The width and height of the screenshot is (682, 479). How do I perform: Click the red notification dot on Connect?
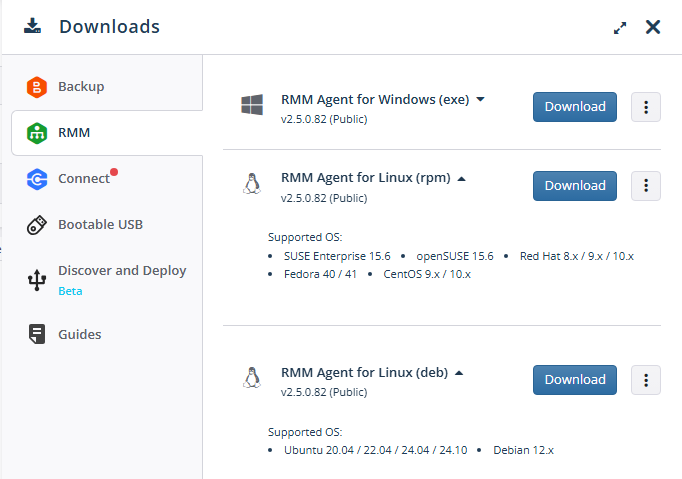pyautogui.click(x=114, y=172)
